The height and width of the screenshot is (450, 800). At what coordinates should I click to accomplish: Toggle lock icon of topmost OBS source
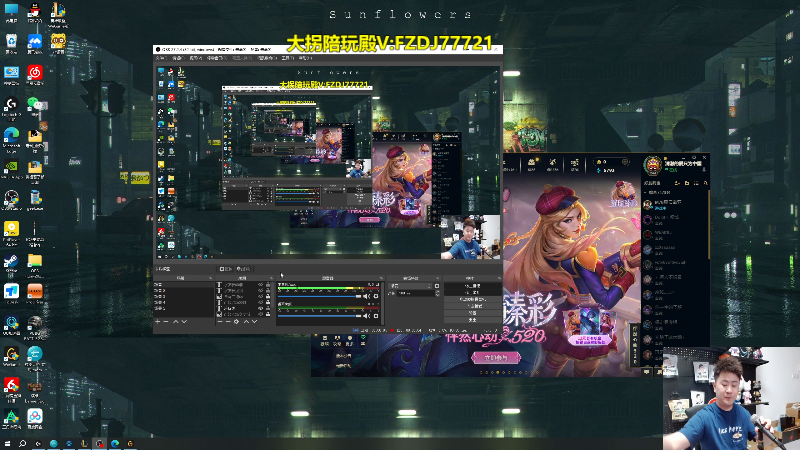point(268,284)
